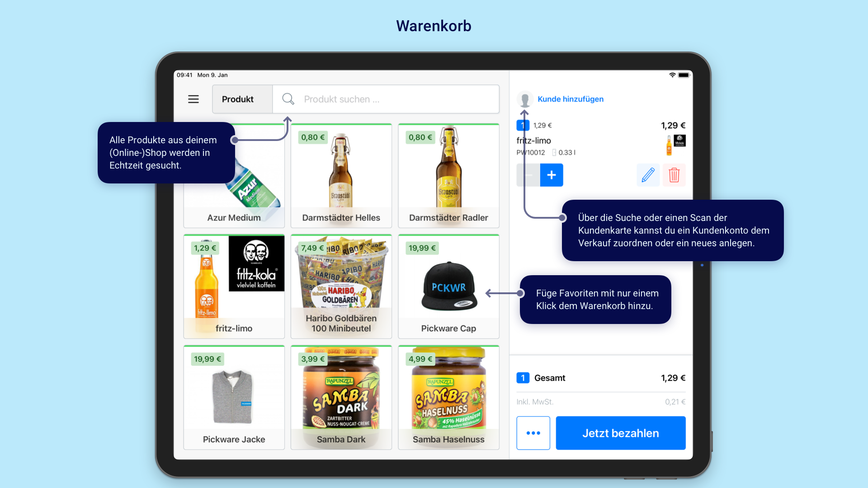Click the 7,49 € tag on Haribo

(313, 248)
